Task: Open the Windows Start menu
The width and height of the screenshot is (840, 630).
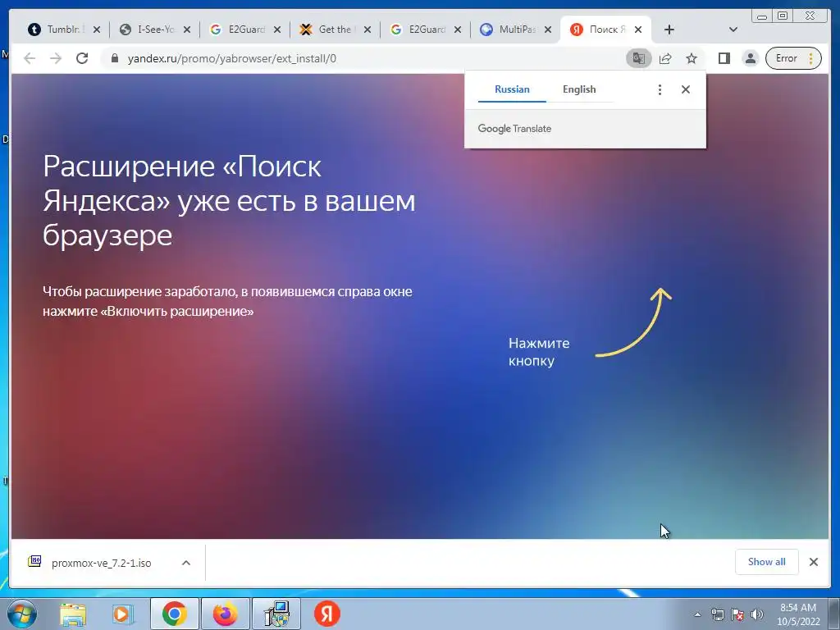Action: pos(21,614)
